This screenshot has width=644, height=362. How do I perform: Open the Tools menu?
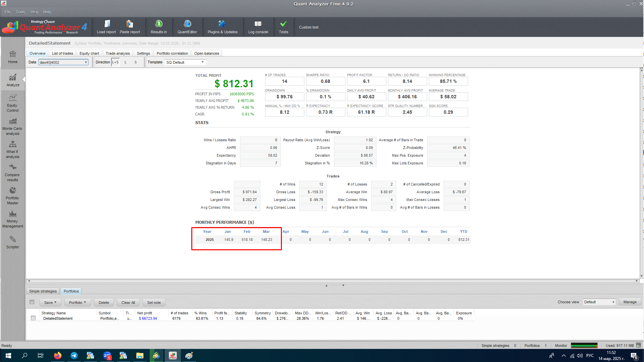click(x=20, y=12)
